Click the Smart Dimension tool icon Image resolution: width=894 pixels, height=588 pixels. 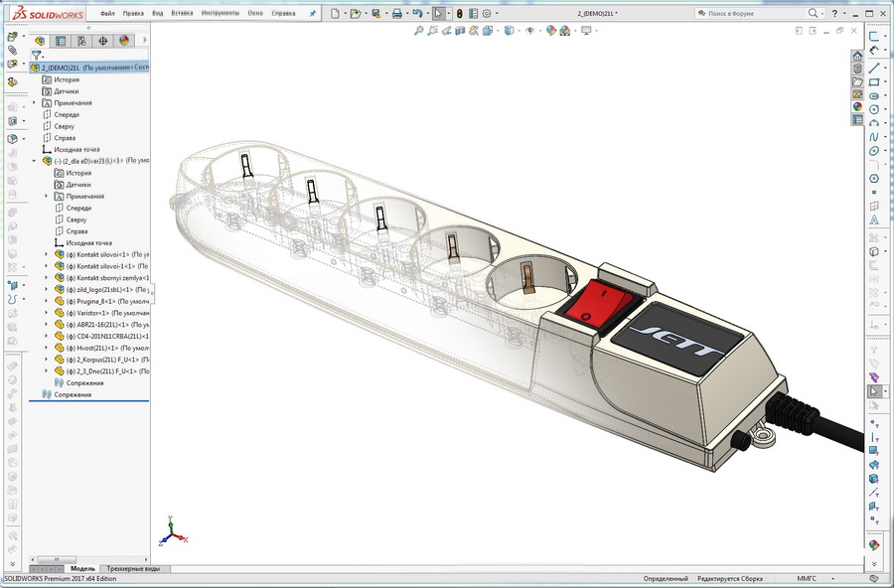874,51
